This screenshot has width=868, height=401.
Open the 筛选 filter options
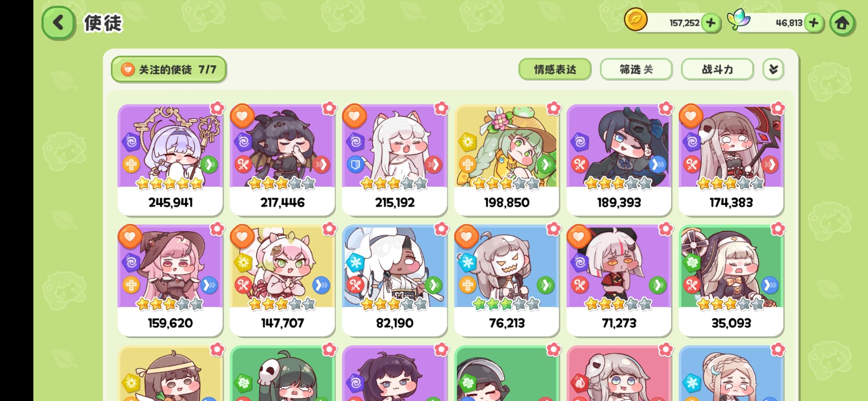tap(636, 69)
